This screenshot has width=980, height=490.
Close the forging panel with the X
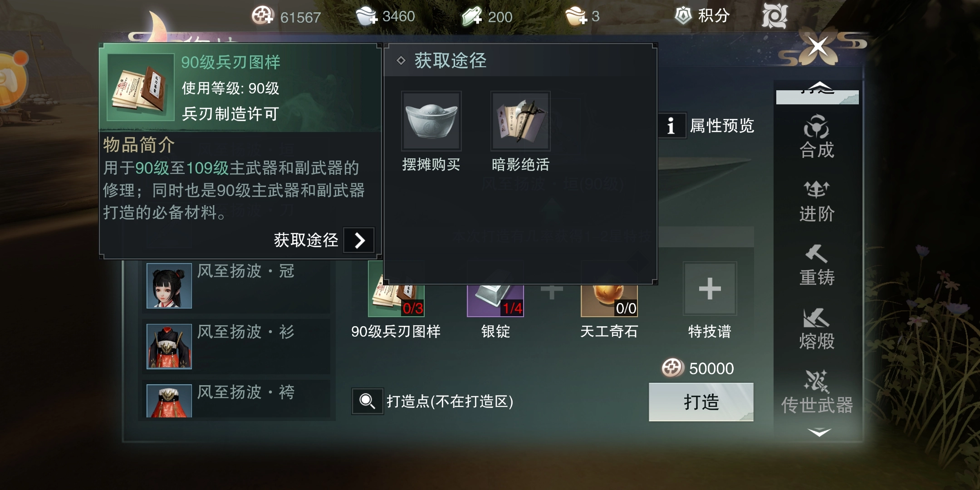(818, 46)
